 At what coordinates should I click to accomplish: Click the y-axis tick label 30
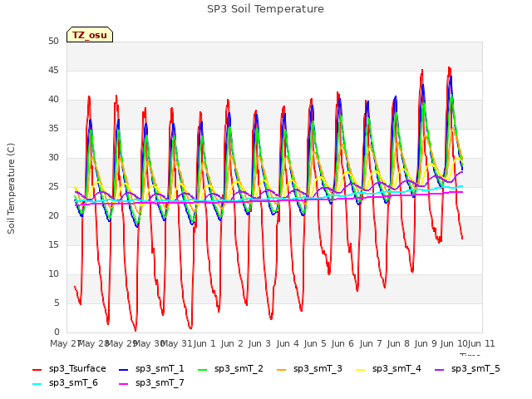(x=53, y=157)
